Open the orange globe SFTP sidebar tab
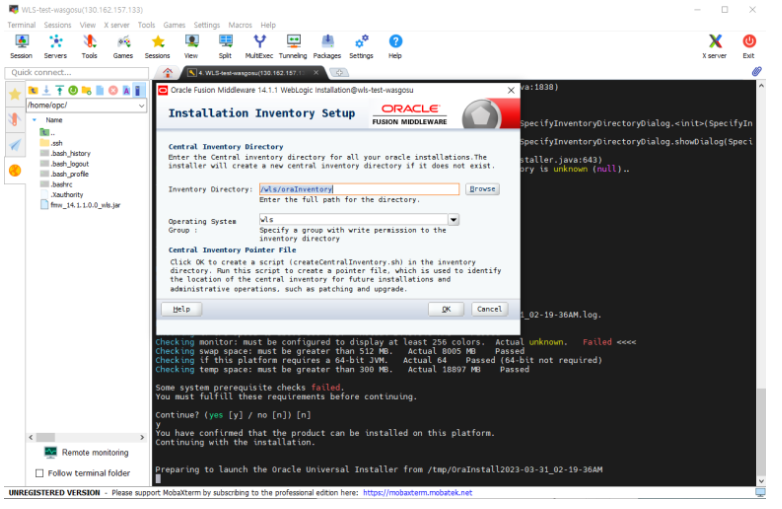 click(x=15, y=170)
